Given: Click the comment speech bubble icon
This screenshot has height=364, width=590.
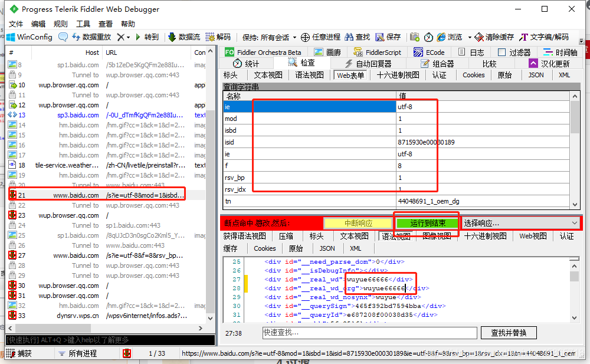Looking at the screenshot, I should pyautogui.click(x=63, y=37).
